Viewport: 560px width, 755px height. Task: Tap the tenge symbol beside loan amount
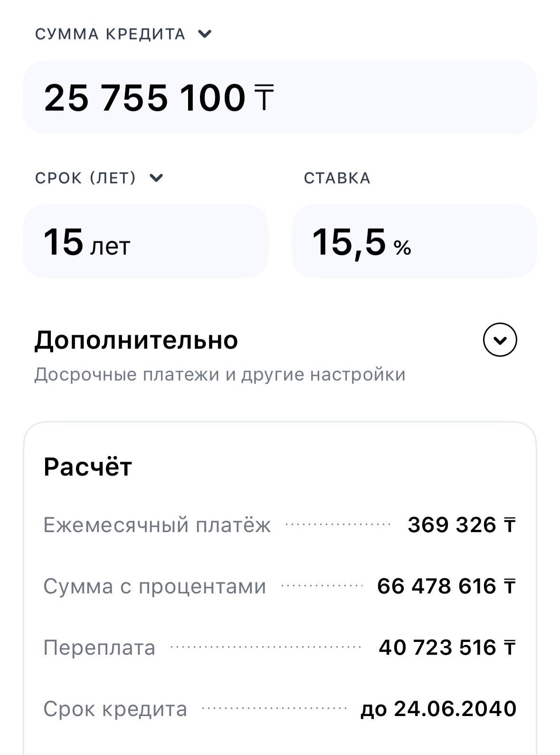[264, 98]
